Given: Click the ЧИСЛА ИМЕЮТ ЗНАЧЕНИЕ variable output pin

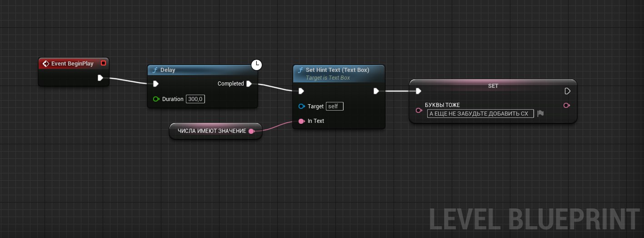Looking at the screenshot, I should (252, 131).
